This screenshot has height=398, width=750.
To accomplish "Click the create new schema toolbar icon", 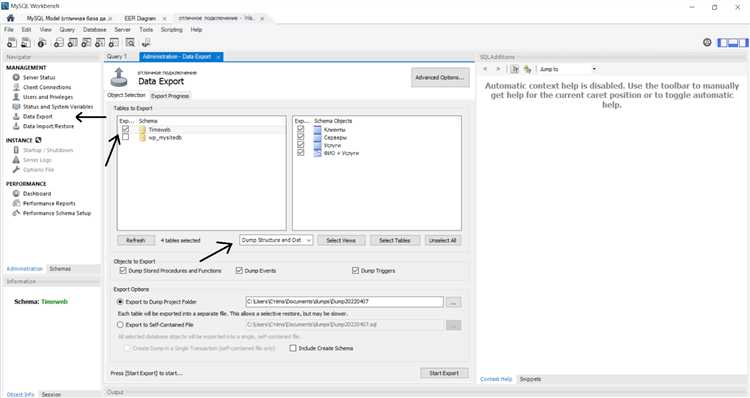I will 58,43.
